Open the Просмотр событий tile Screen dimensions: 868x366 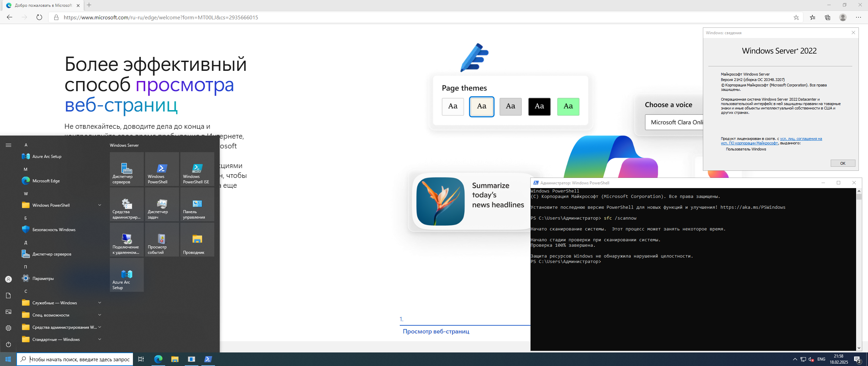tap(162, 239)
